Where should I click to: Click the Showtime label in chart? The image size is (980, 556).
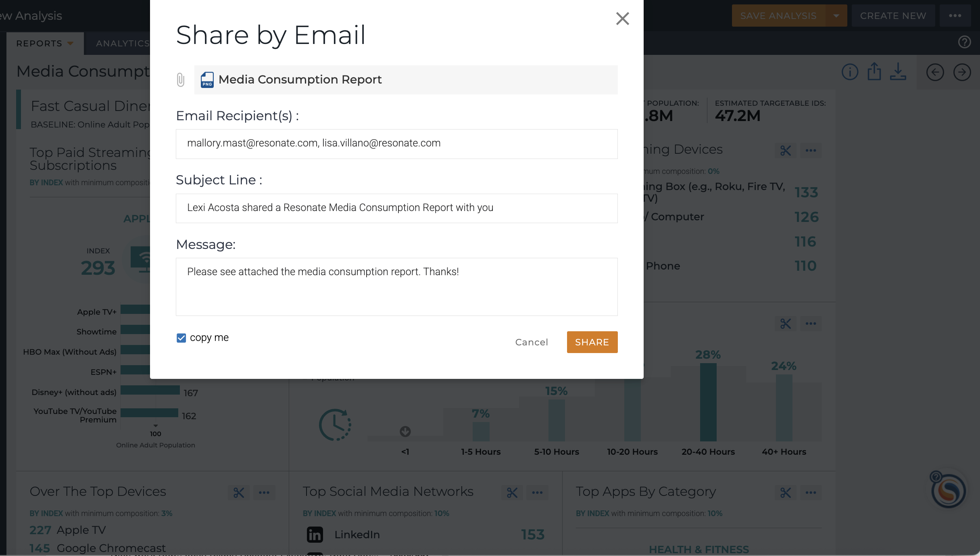point(96,332)
